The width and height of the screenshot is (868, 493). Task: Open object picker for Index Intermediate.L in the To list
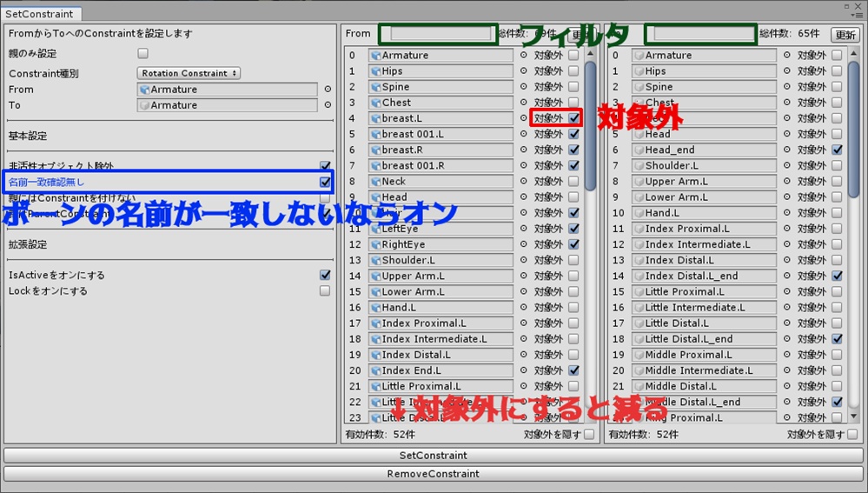786,243
